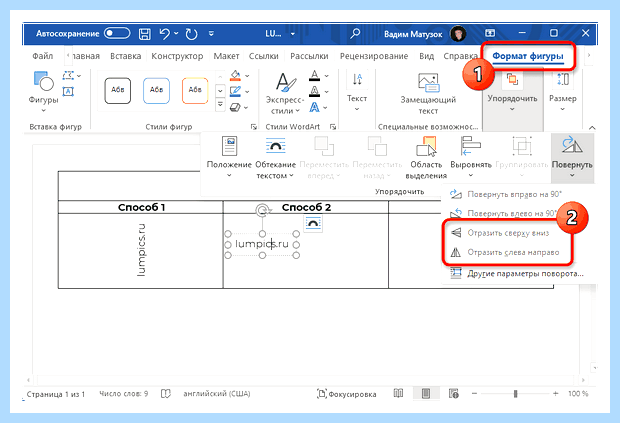620x423 pixels.
Task: Open the Выровнять dropdown
Action: [x=471, y=157]
